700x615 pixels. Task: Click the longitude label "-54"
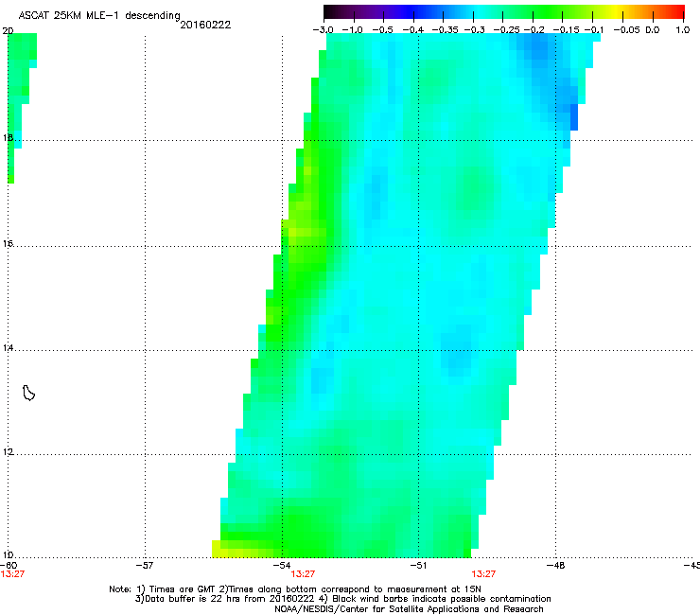pos(282,566)
